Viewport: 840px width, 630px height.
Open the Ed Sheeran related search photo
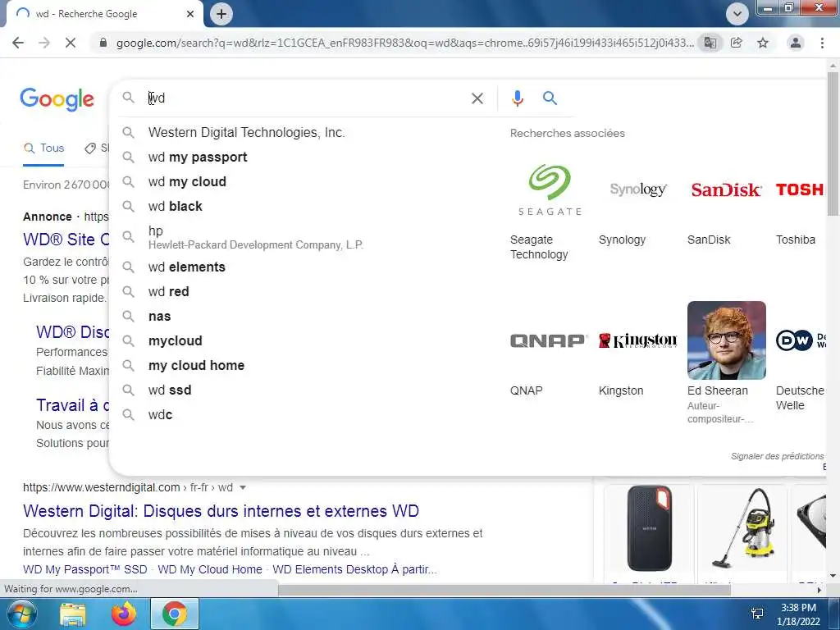pyautogui.click(x=727, y=340)
